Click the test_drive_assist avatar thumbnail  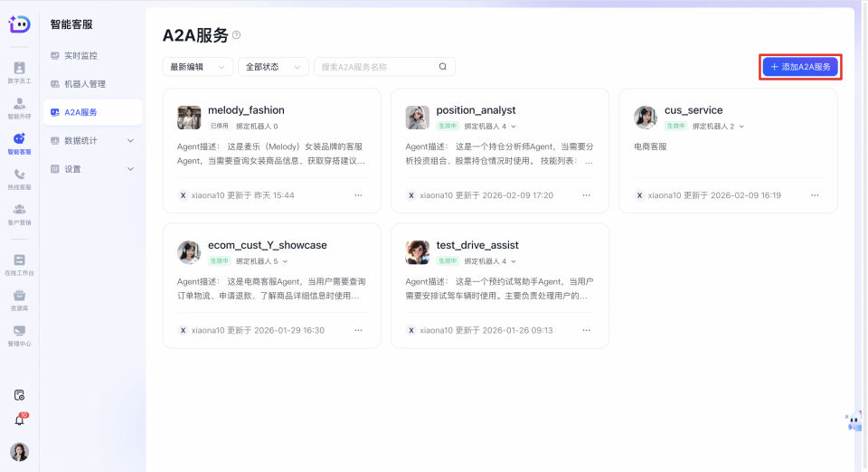point(417,251)
